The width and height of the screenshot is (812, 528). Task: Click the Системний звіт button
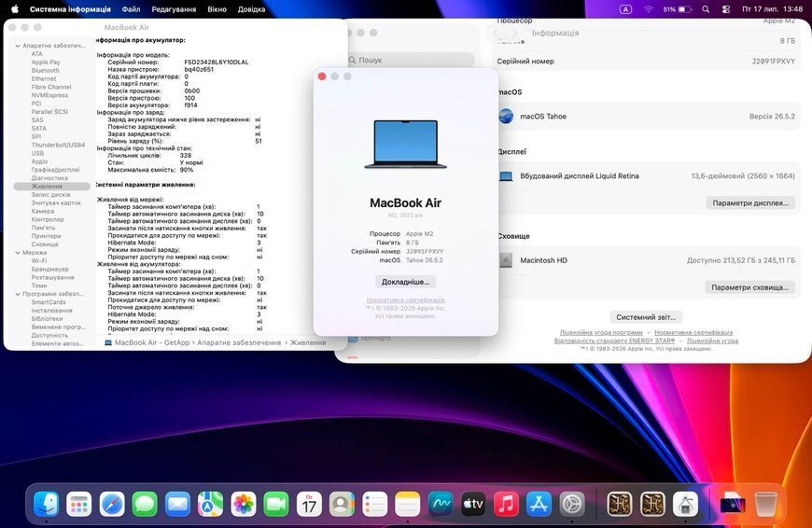(646, 317)
